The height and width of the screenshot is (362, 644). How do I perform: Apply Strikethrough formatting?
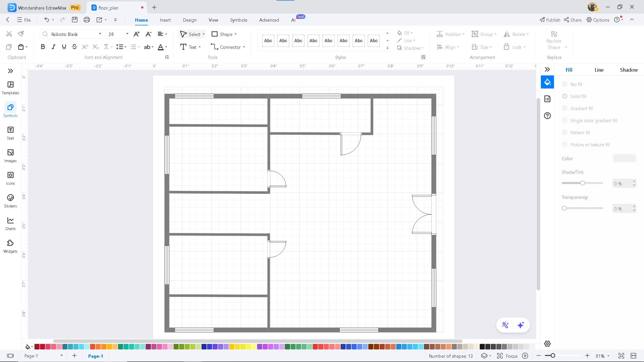[x=74, y=47]
